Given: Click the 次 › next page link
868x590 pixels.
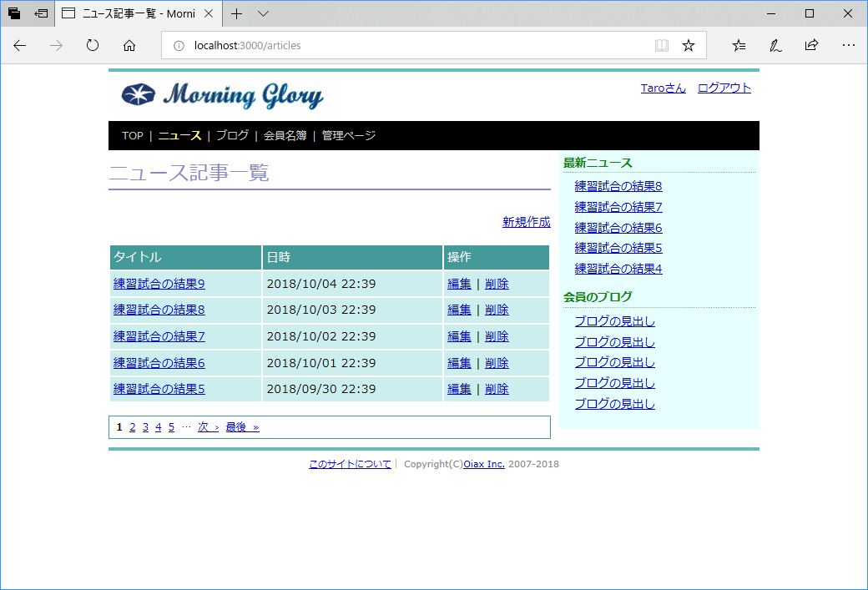Looking at the screenshot, I should (x=208, y=427).
